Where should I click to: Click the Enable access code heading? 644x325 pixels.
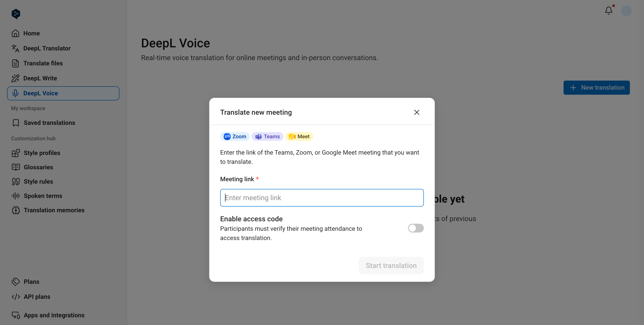tap(251, 219)
